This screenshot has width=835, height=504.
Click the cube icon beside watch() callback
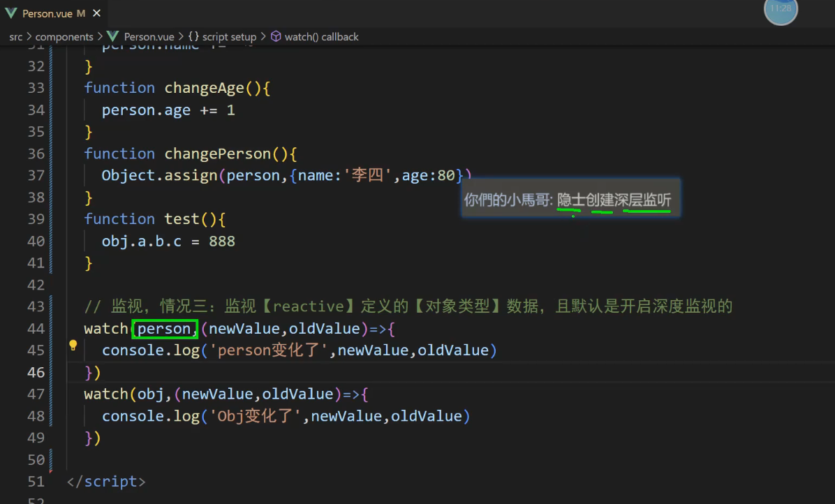(276, 36)
